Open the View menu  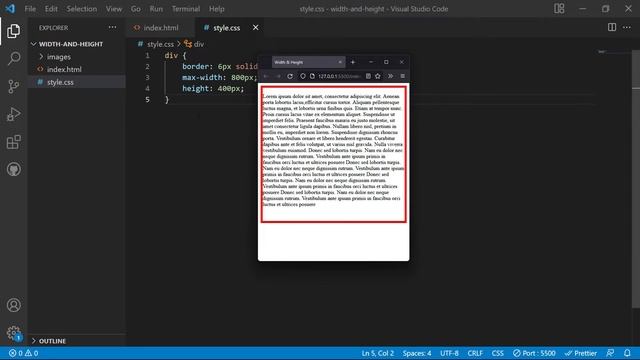click(x=114, y=9)
